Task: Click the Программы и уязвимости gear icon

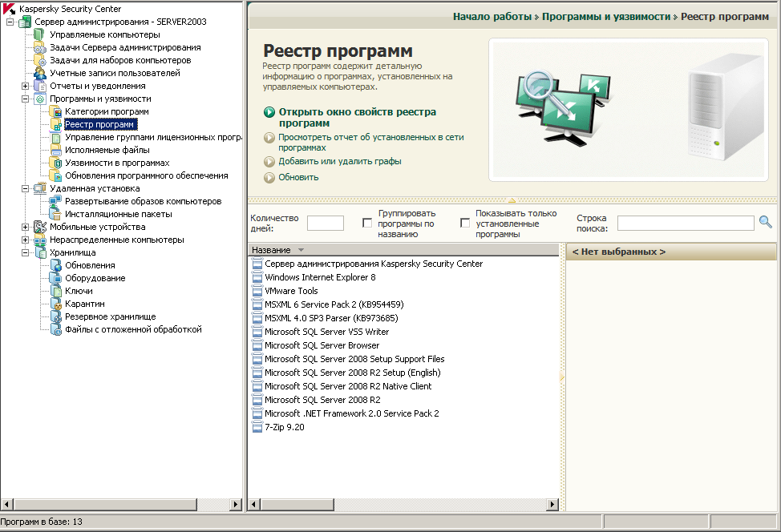Action: [x=39, y=99]
